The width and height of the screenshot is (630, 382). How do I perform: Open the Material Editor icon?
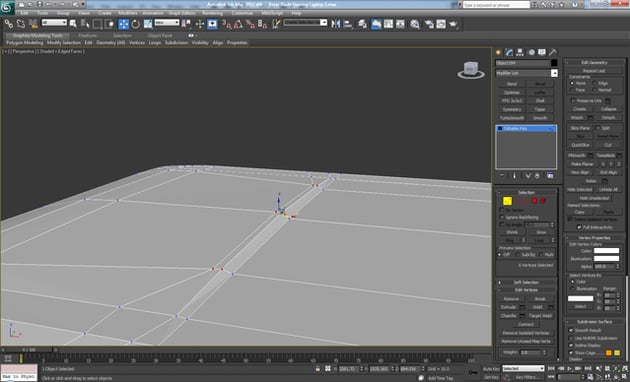pos(415,24)
